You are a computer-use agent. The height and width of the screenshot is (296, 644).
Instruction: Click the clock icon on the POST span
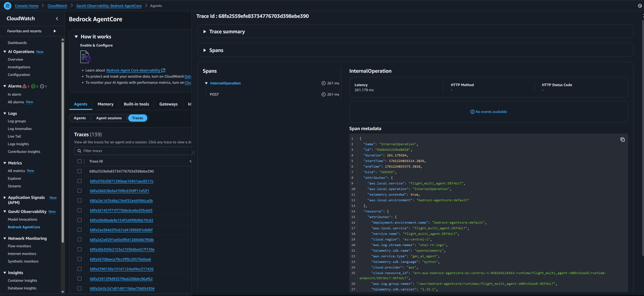click(x=323, y=94)
